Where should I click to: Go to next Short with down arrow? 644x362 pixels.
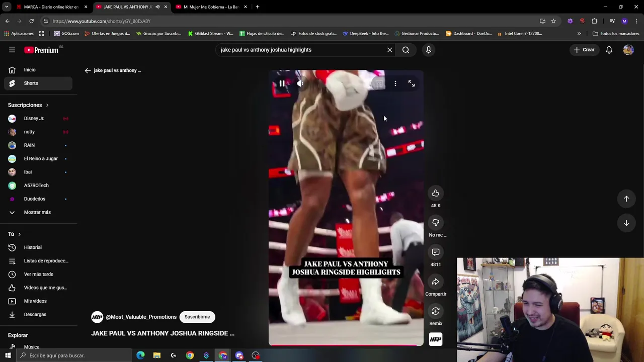click(626, 223)
